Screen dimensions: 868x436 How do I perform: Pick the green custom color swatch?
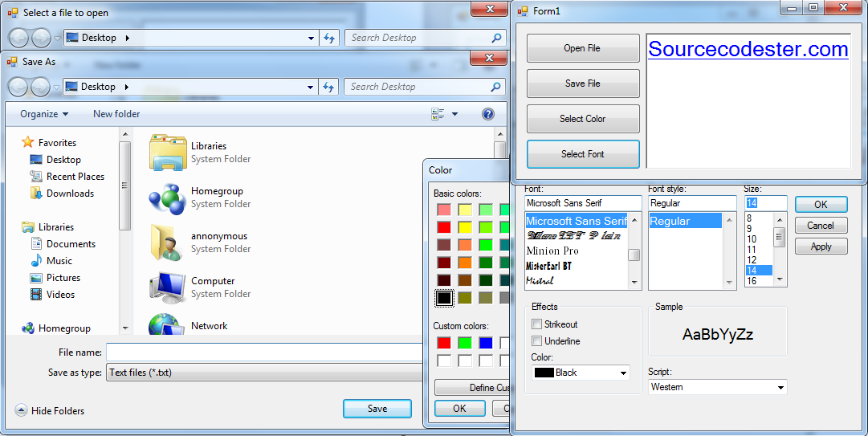(x=465, y=343)
